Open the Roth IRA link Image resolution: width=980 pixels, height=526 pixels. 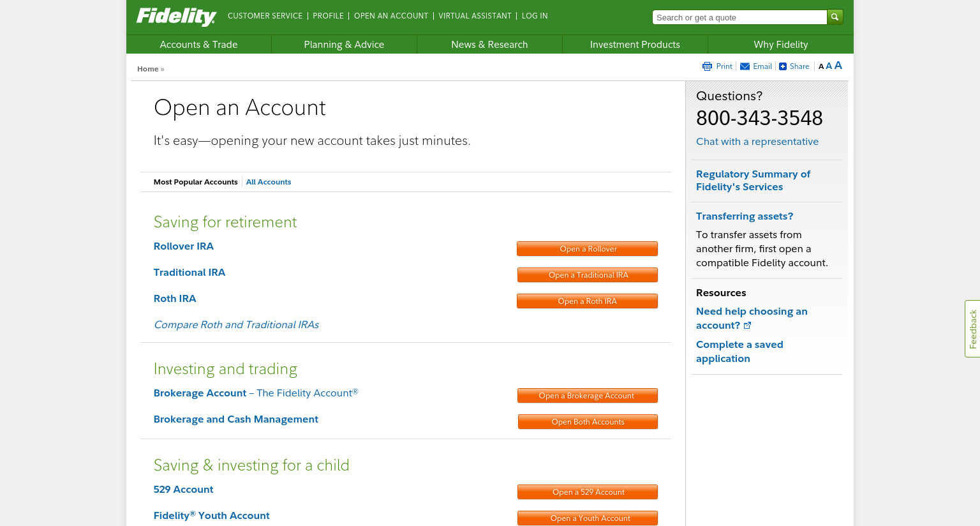[x=175, y=299]
